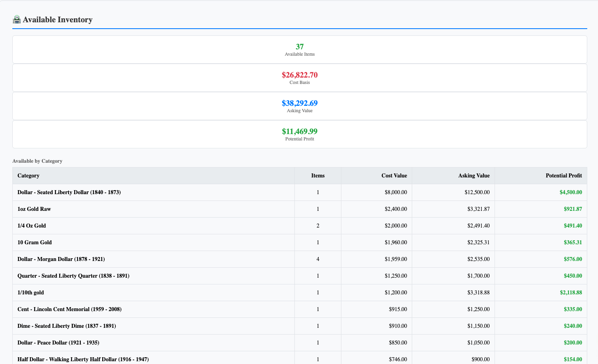The height and width of the screenshot is (364, 598).
Task: Click the $576.00 profit value
Action: pyautogui.click(x=573, y=259)
